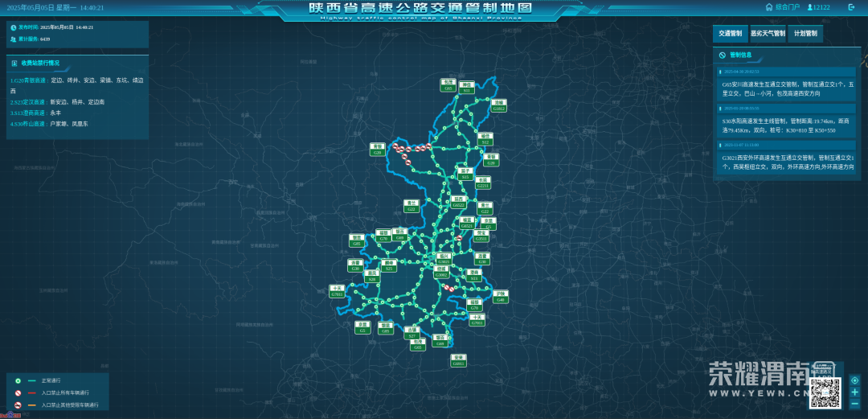Click the map zoom-in plus button
Image resolution: width=868 pixels, height=419 pixels.
854,392
